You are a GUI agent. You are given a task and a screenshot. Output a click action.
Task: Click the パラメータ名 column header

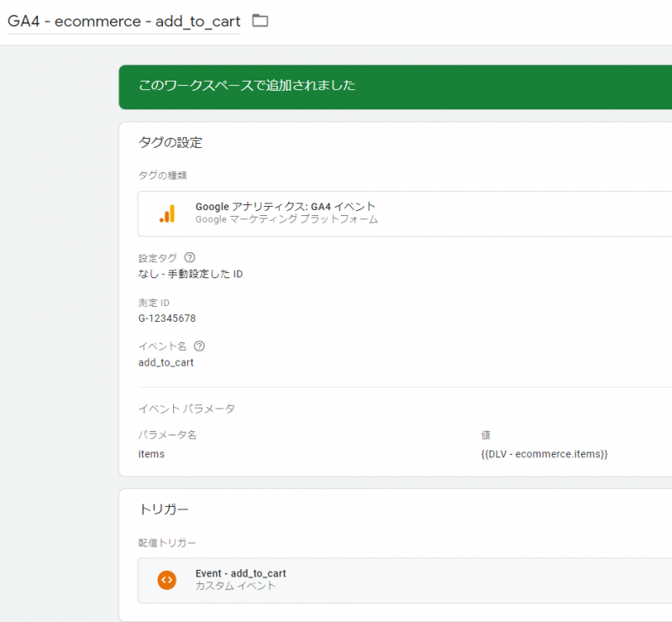[x=167, y=435]
